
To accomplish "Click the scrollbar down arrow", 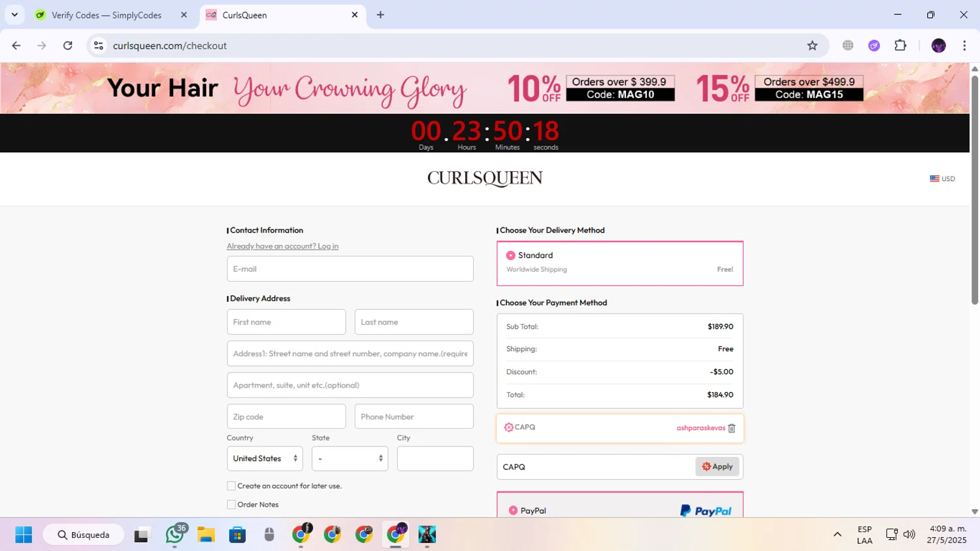I will tap(975, 512).
